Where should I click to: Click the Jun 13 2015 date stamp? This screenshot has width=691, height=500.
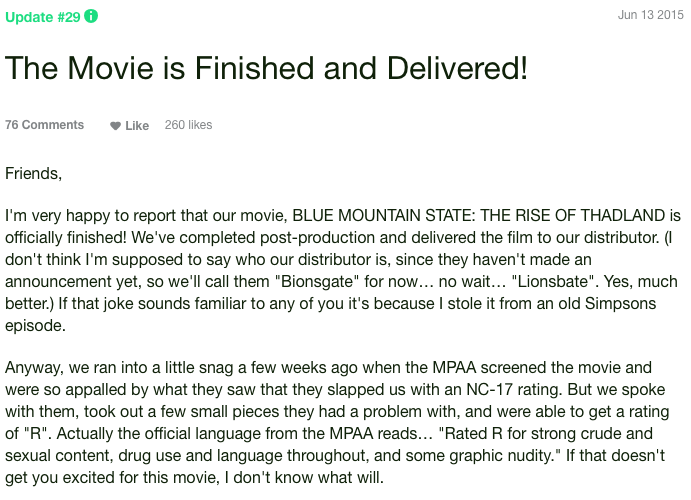point(650,15)
